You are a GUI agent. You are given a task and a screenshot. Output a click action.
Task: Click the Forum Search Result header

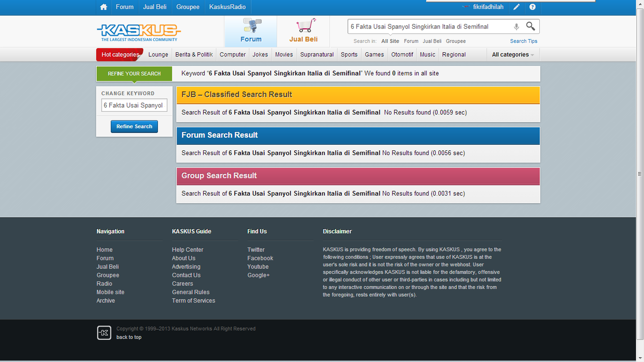358,135
